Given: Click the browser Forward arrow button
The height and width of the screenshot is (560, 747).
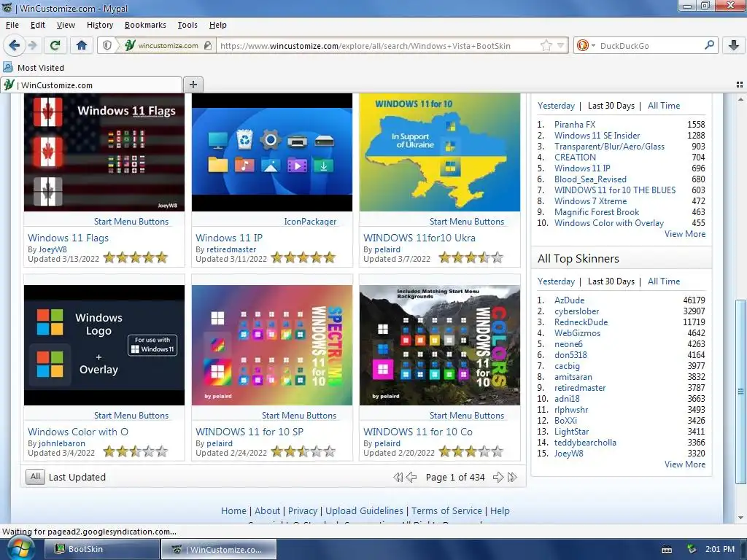Looking at the screenshot, I should [x=32, y=46].
